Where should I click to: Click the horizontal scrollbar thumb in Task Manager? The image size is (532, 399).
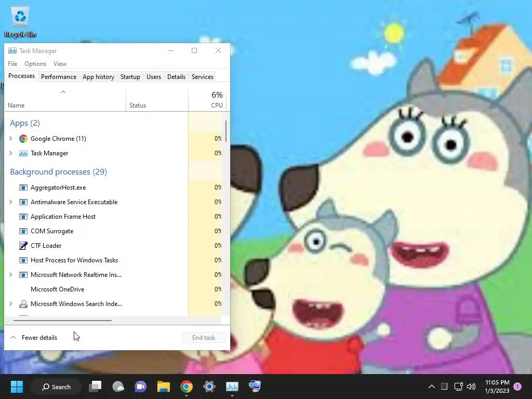pyautogui.click(x=62, y=320)
